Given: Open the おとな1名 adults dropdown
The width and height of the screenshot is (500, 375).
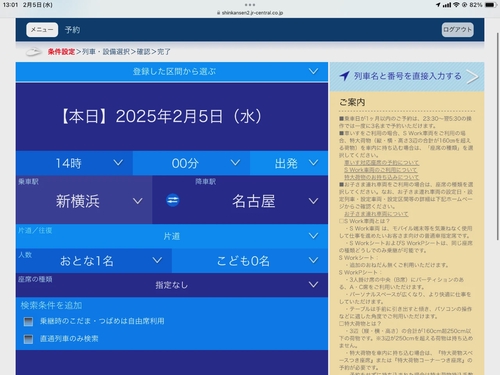Looking at the screenshot, I should (x=94, y=261).
